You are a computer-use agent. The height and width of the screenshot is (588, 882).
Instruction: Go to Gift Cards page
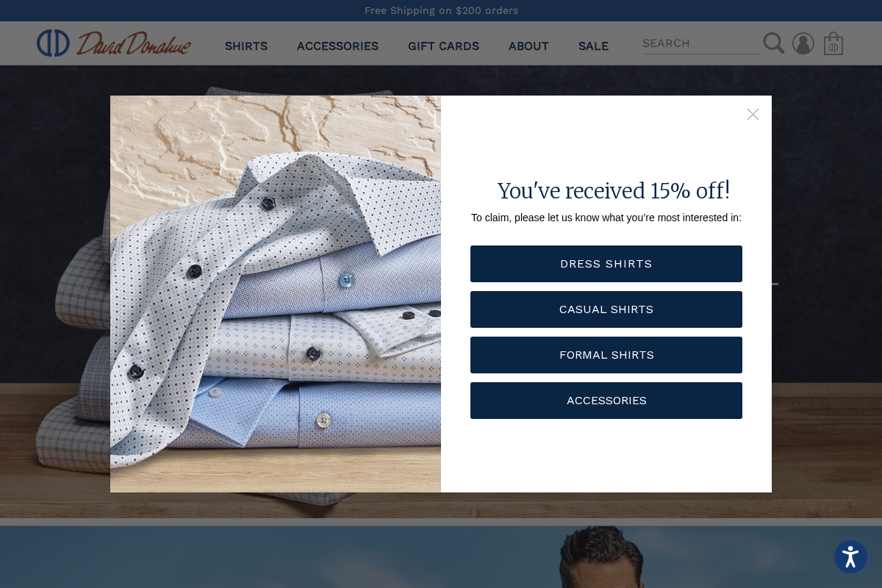coord(443,46)
